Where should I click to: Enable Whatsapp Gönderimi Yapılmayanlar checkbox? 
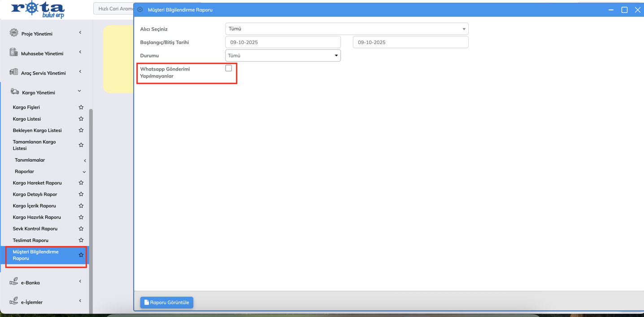(229, 68)
